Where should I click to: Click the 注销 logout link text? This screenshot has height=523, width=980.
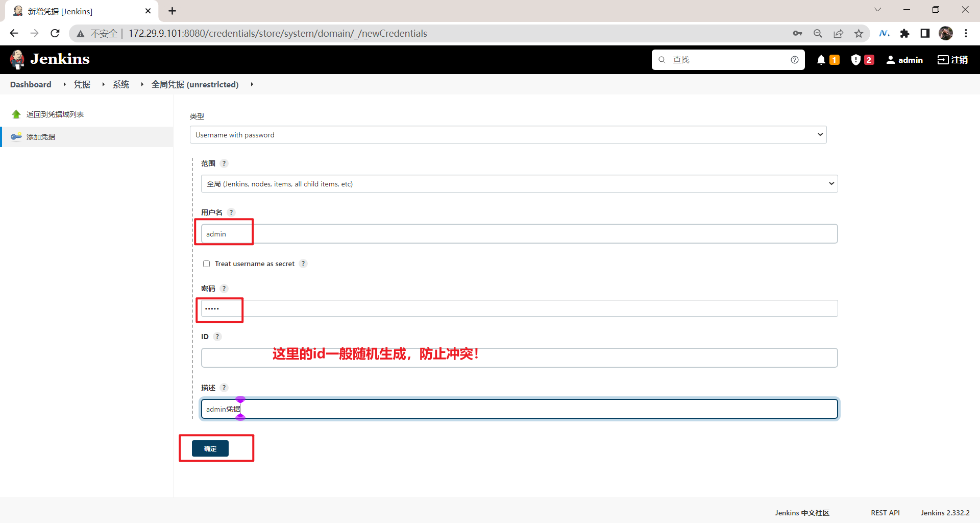pos(960,60)
